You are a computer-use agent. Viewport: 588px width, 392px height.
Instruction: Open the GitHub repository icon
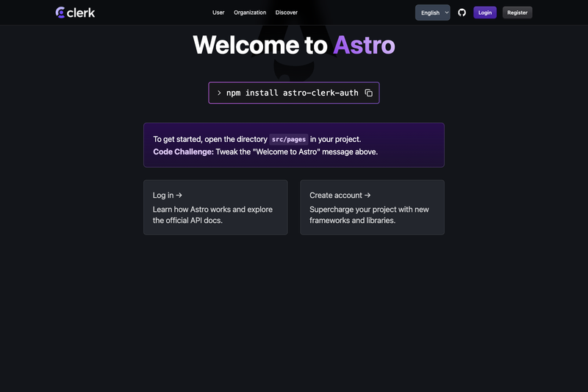(462, 13)
